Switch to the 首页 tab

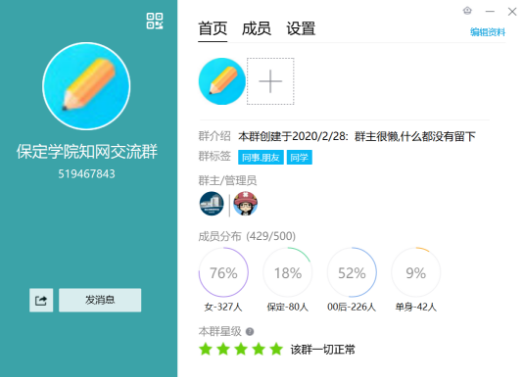pyautogui.click(x=213, y=29)
